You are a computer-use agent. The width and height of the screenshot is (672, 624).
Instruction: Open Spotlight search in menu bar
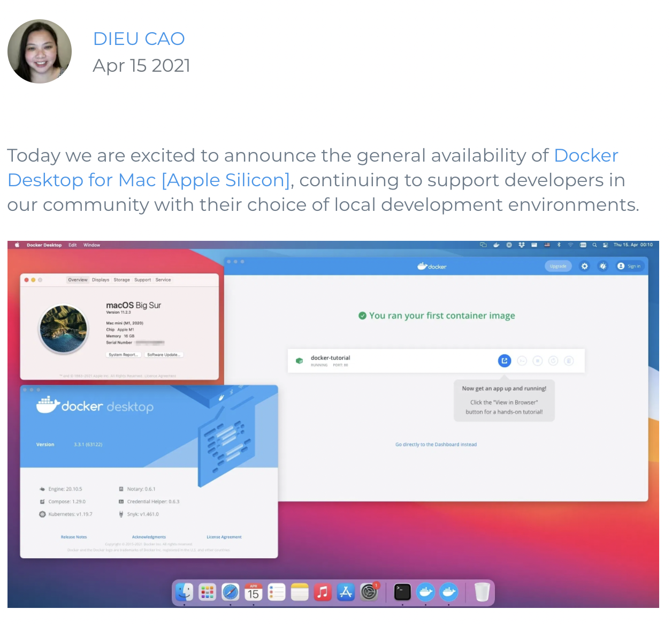(594, 245)
